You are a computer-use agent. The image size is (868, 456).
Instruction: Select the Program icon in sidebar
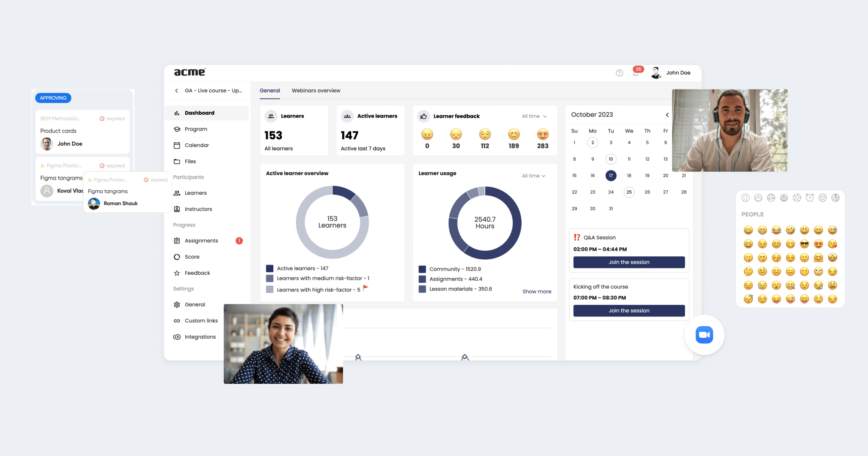coord(177,129)
